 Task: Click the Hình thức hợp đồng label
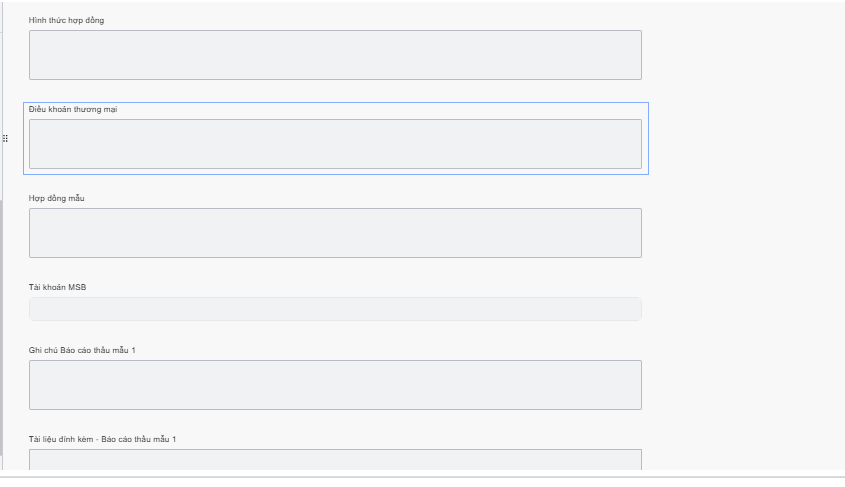(x=66, y=20)
